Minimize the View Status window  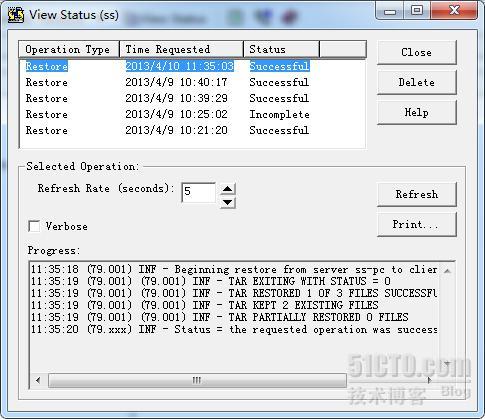point(390,11)
